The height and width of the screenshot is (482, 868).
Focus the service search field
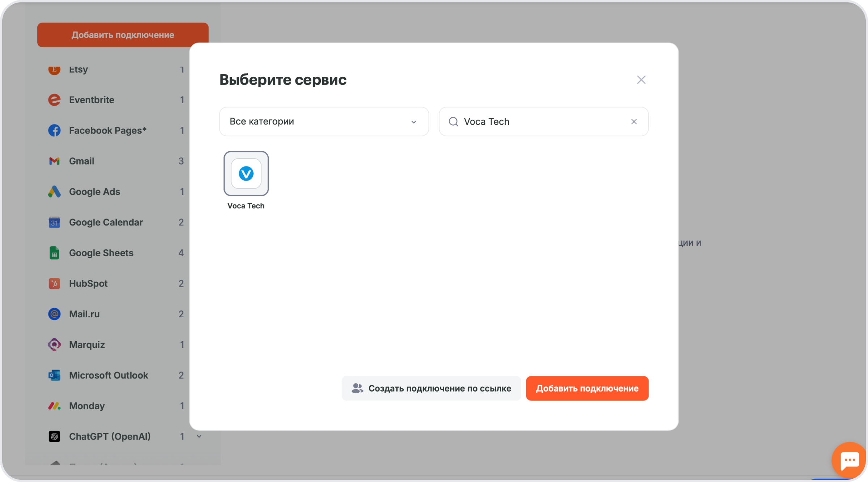[544, 122]
